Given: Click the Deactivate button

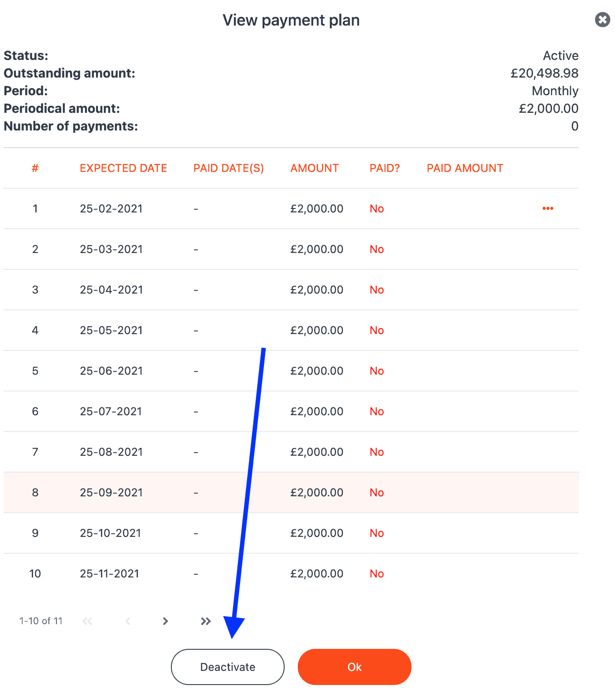Looking at the screenshot, I should (228, 667).
